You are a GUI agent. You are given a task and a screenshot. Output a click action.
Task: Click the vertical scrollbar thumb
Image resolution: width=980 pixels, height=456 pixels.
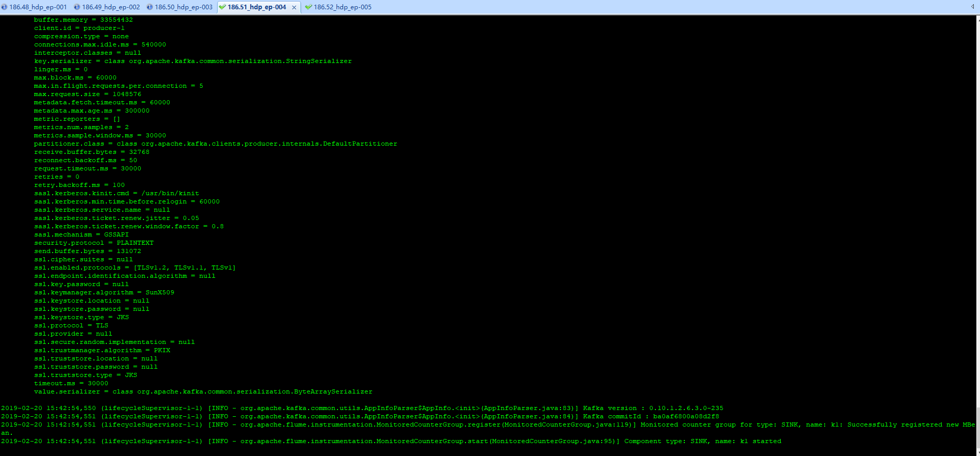977,428
